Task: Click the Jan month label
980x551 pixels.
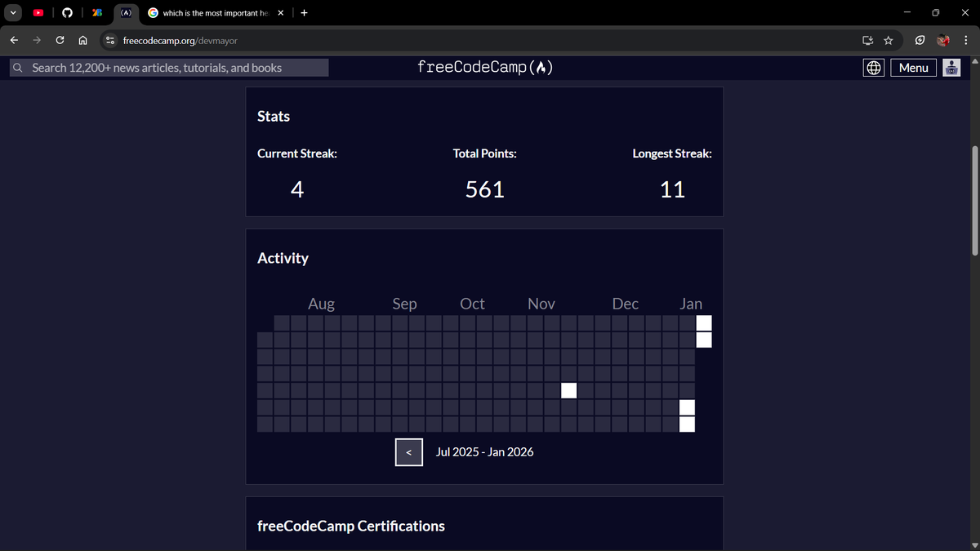Action: point(691,304)
